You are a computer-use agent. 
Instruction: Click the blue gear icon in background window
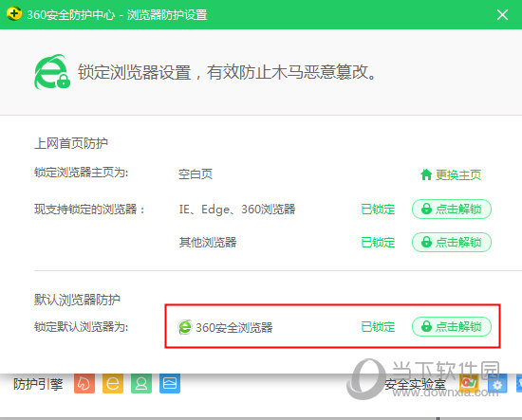(497, 383)
